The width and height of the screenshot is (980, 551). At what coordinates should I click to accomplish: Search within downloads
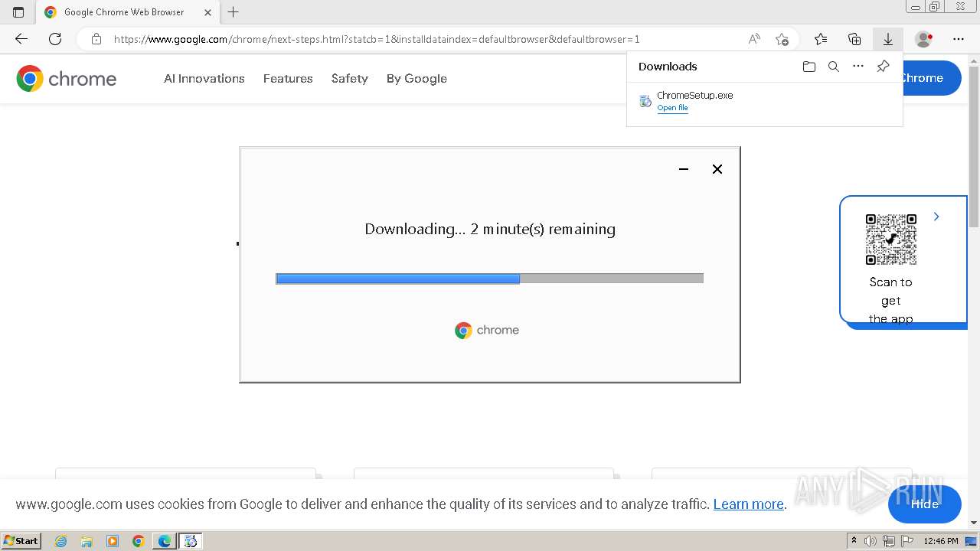coord(834,67)
